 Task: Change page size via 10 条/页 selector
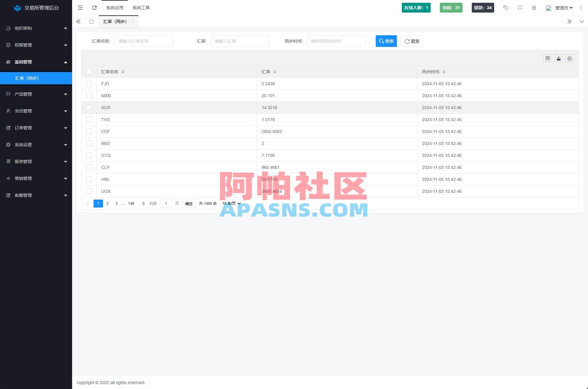coord(230,203)
